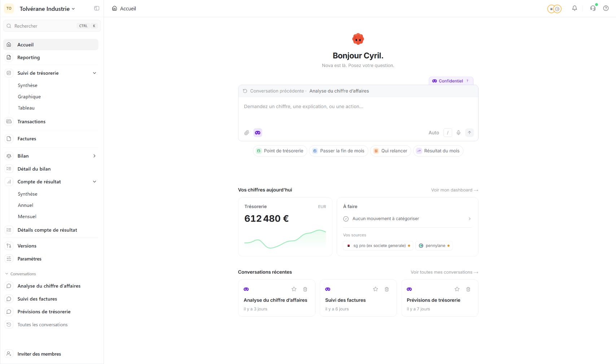The height and width of the screenshot is (364, 616).
Task: Collapse the Conversations sidebar group
Action: [20, 274]
